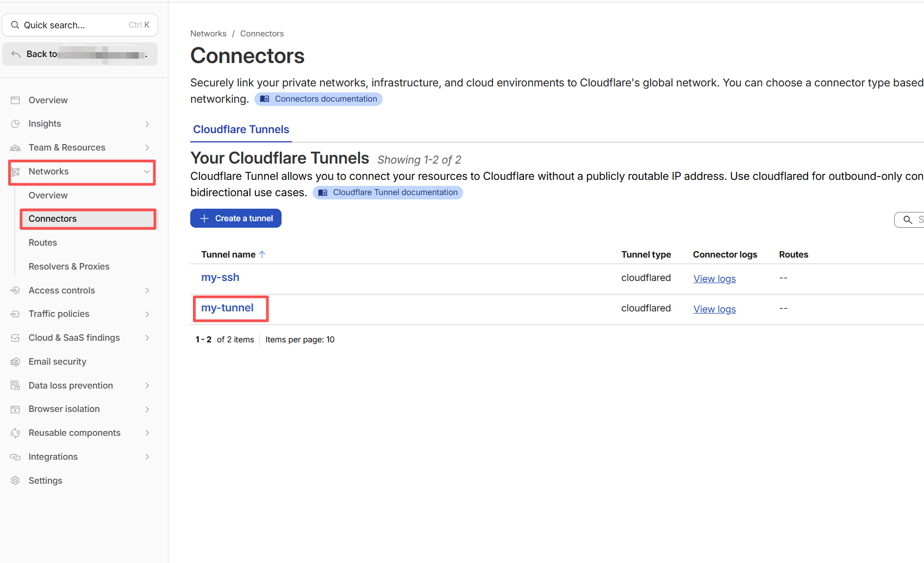Click the plus icon on Create a tunnel
This screenshot has height=563, width=924.
[204, 218]
